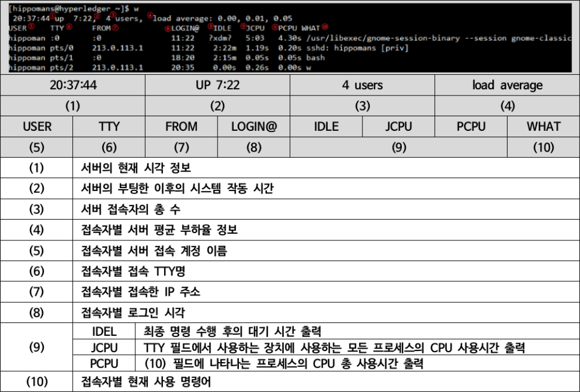Screen dimensions: 580x392
Task: Click '(4)' cell below load average
Action: [x=507, y=106]
